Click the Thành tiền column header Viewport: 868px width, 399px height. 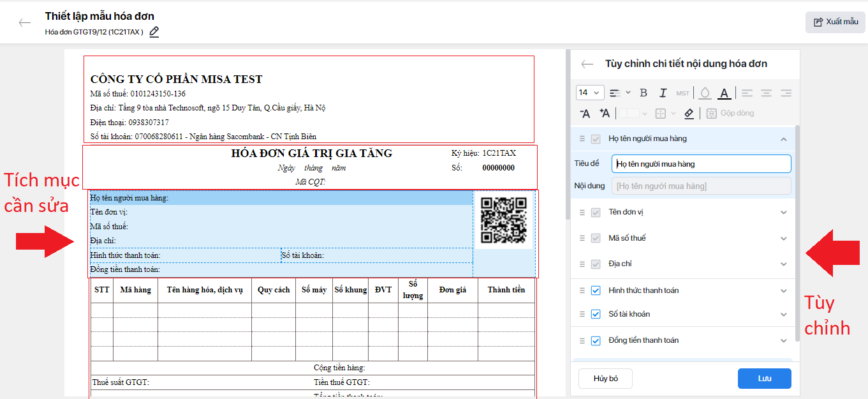click(506, 290)
